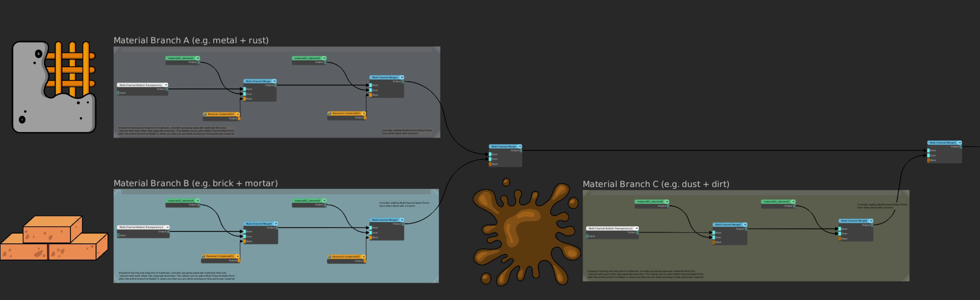Click the lines icon on material01_element3 node
This screenshot has width=980, height=300.
[x=324, y=201]
